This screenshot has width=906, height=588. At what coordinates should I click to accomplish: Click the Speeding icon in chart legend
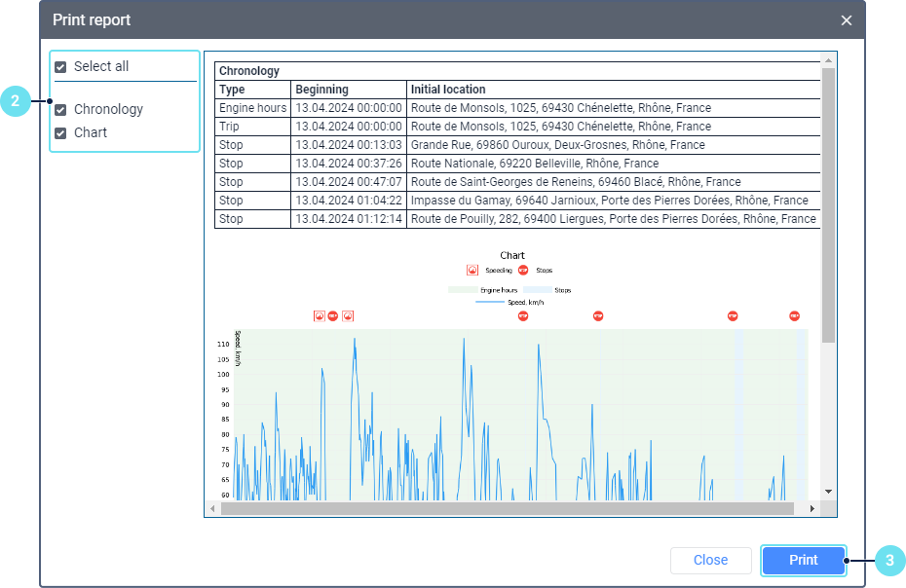tap(472, 271)
